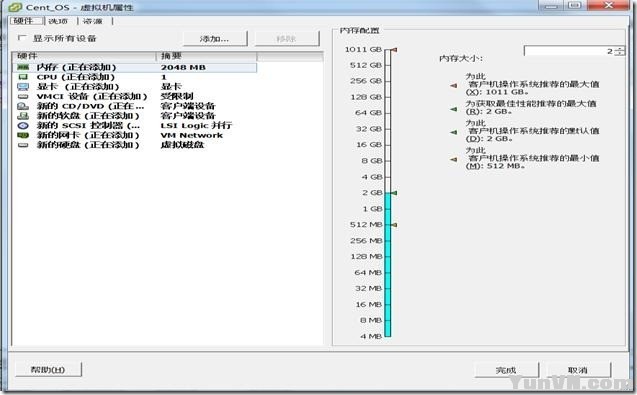Image resolution: width=637 pixels, height=395 pixels.
Task: Click the new CD/DVD drive icon
Action: click(23, 106)
